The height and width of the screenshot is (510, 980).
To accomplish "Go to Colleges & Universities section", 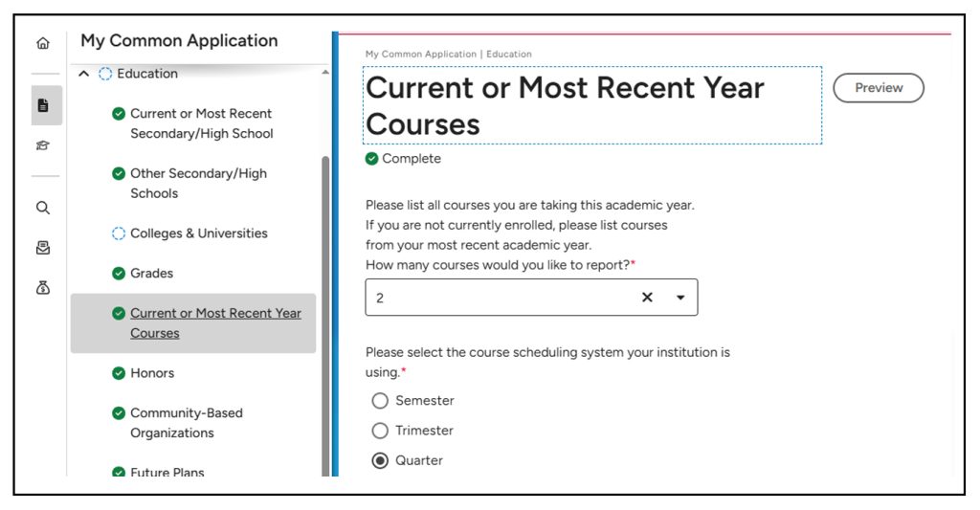I will click(198, 233).
